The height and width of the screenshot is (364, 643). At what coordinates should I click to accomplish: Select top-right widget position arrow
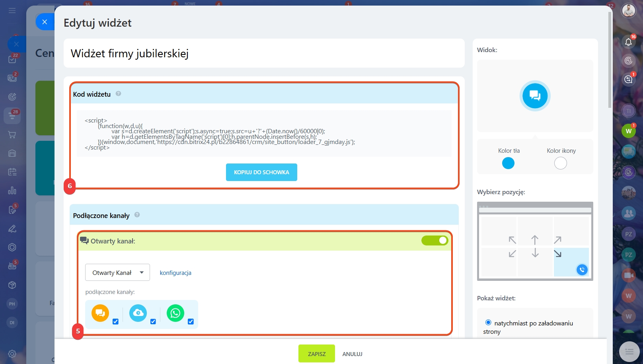pyautogui.click(x=557, y=240)
